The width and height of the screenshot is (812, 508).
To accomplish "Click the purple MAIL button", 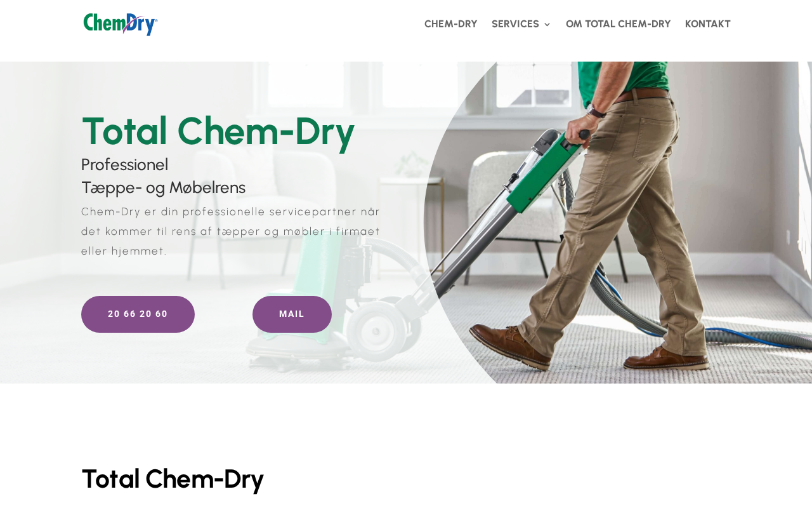I will (292, 314).
